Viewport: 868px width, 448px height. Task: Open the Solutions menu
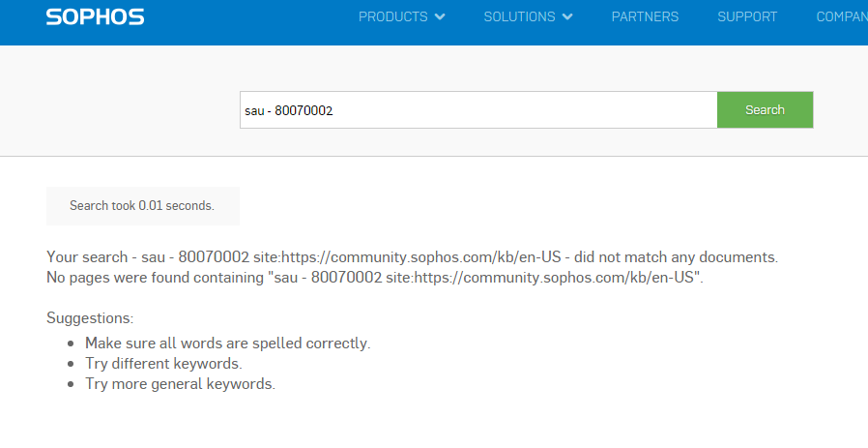pyautogui.click(x=519, y=16)
